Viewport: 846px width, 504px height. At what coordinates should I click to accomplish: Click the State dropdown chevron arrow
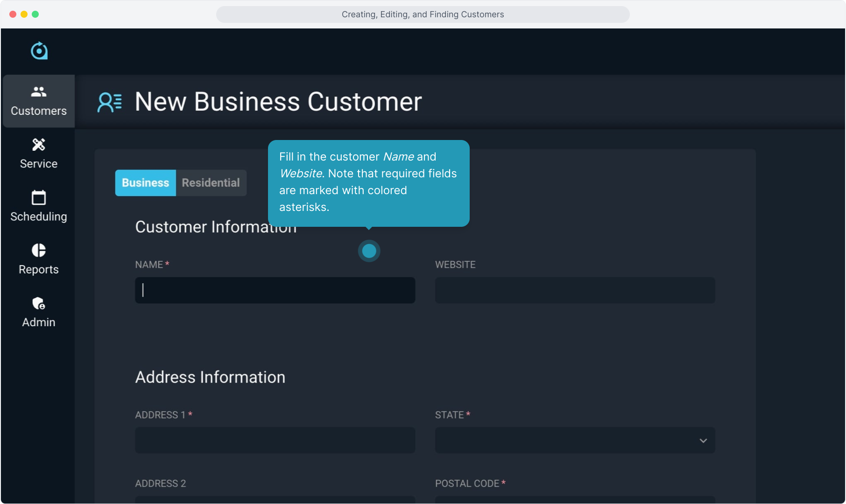(703, 441)
